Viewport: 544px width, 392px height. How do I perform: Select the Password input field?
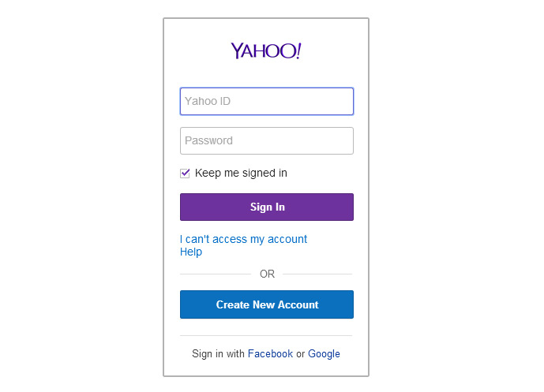(x=266, y=140)
